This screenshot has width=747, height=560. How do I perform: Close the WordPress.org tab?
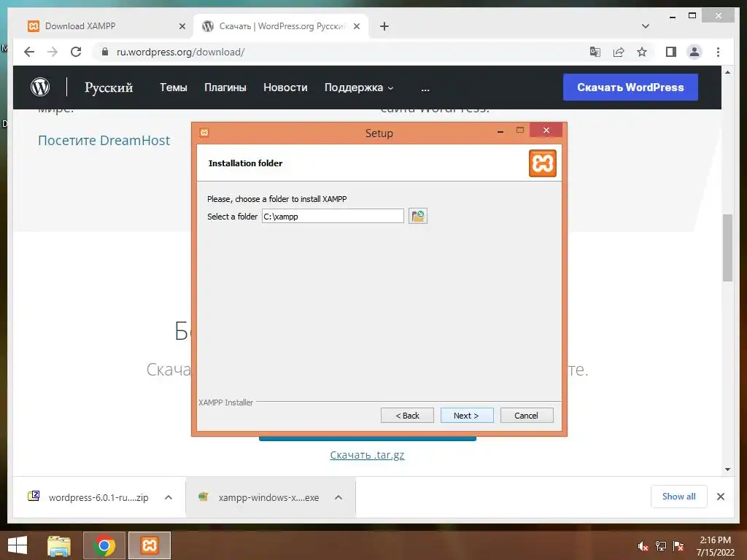(x=356, y=27)
